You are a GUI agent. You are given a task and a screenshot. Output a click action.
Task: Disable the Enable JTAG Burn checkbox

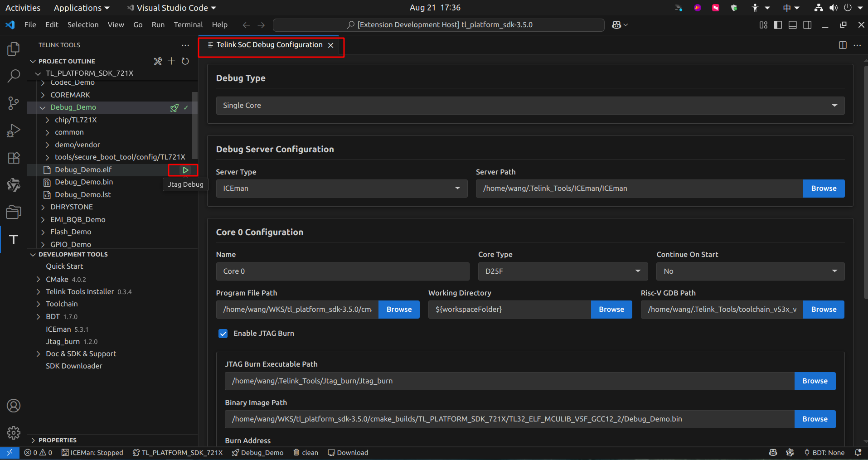tap(223, 333)
